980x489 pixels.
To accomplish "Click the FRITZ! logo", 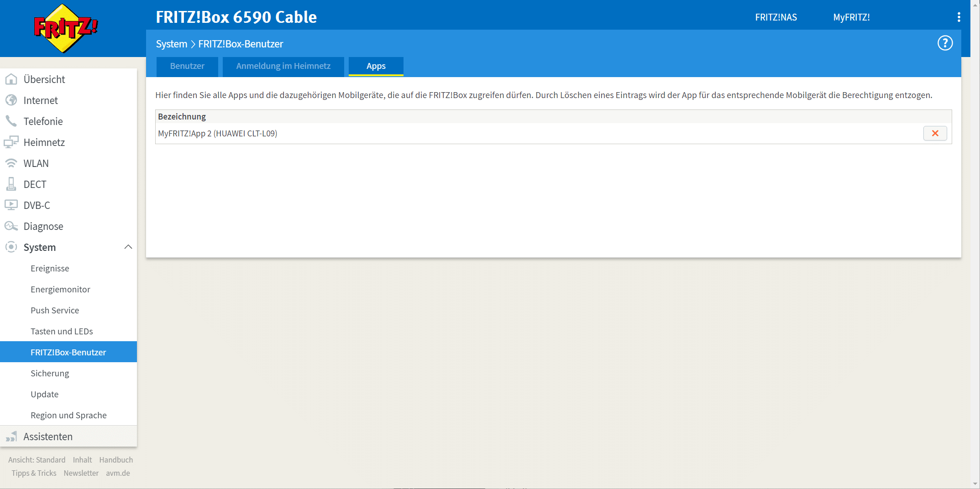I will [66, 28].
